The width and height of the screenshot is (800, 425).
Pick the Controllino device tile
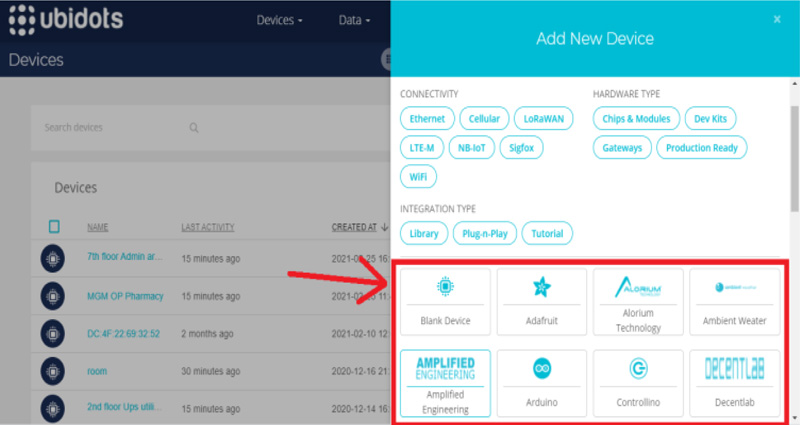[x=637, y=383]
